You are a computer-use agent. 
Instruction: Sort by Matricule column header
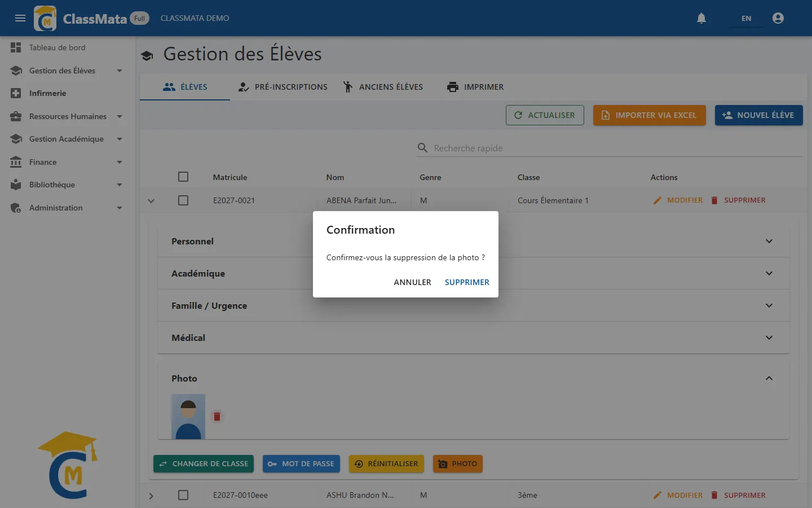point(230,177)
